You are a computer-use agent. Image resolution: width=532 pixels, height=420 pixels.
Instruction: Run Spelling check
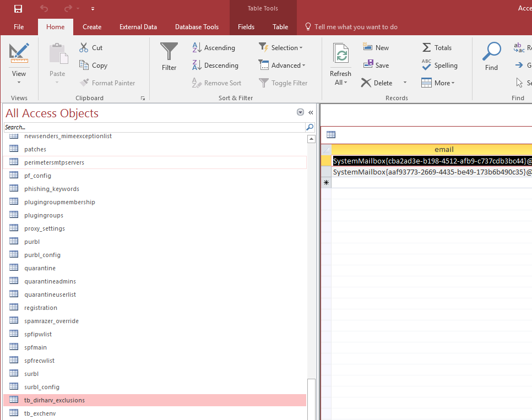tap(439, 66)
